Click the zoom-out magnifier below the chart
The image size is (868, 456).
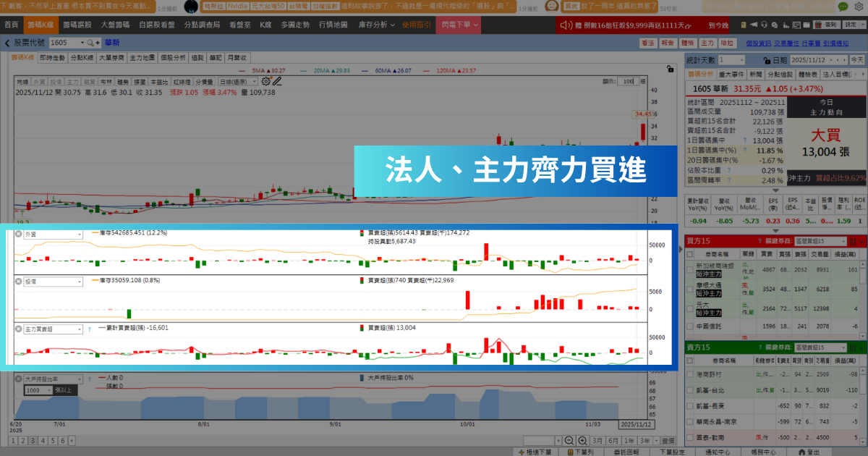click(569, 439)
